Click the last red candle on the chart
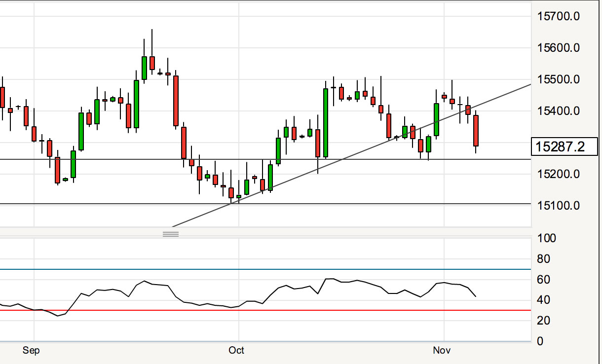This screenshot has width=602, height=364. pos(476,131)
